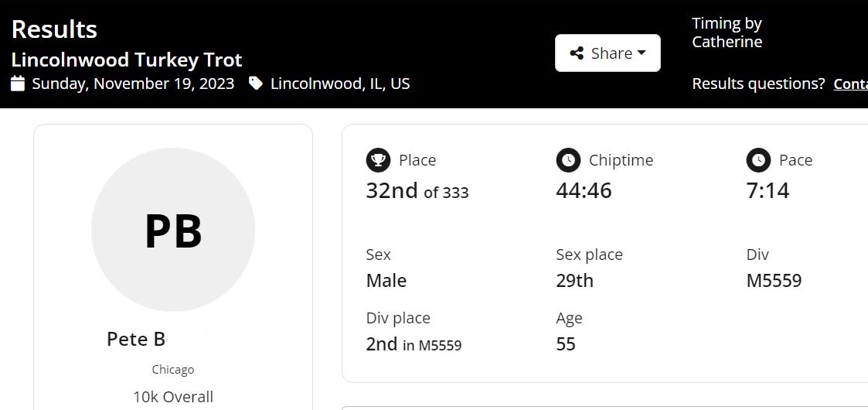The width and height of the screenshot is (868, 410).
Task: Click the share icon in Share button
Action: coord(577,53)
